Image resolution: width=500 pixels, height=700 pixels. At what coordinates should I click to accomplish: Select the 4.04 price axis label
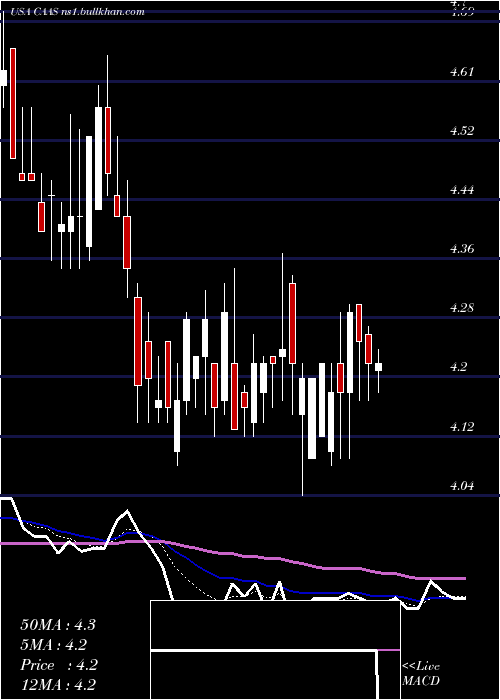[462, 486]
